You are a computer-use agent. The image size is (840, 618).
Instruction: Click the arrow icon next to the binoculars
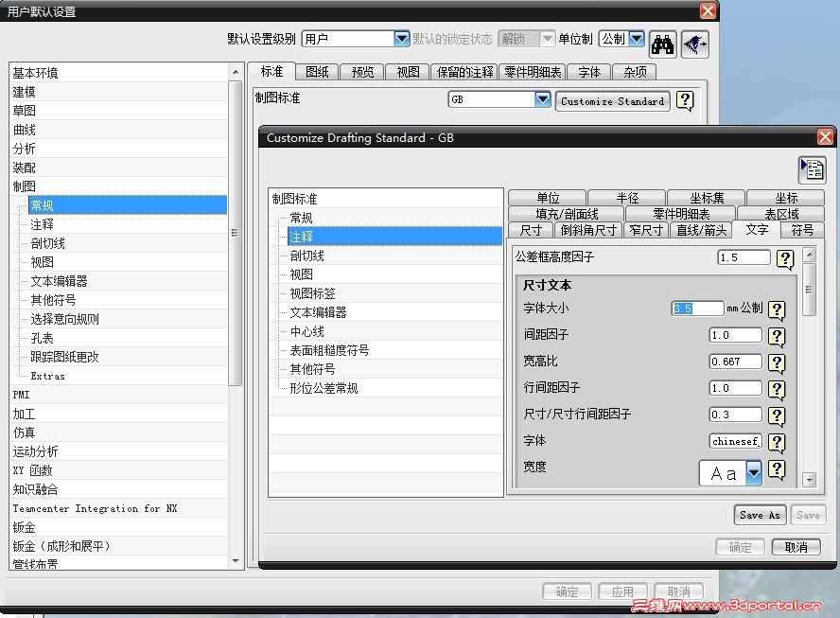695,44
